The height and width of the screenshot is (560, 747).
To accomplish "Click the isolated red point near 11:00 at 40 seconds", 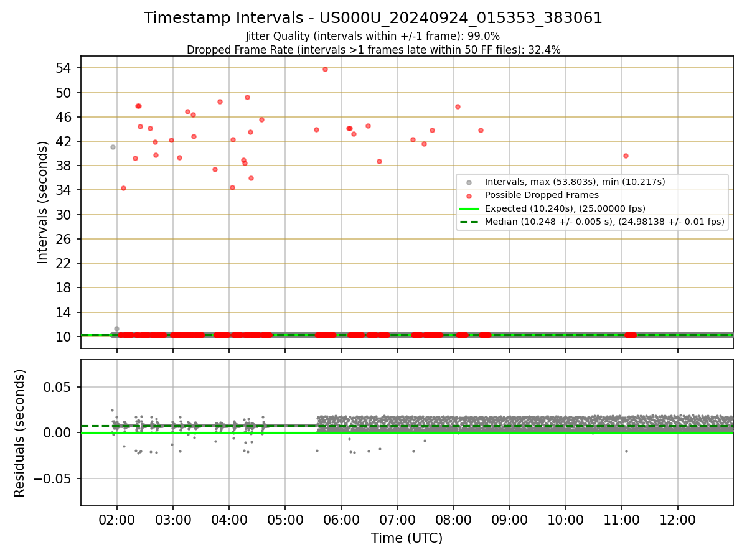I will click(626, 156).
